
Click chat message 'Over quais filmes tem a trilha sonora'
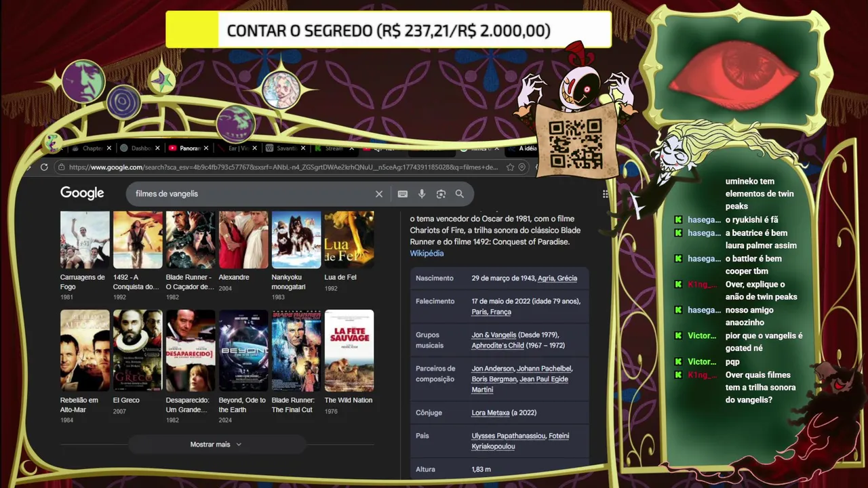click(x=761, y=388)
